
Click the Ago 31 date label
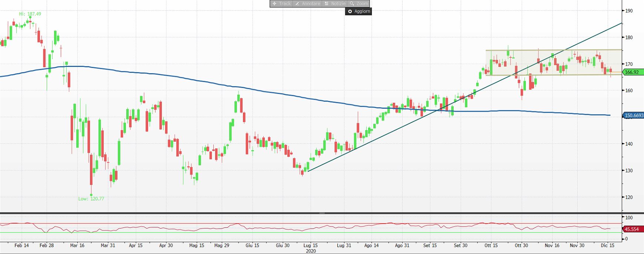coord(402,245)
